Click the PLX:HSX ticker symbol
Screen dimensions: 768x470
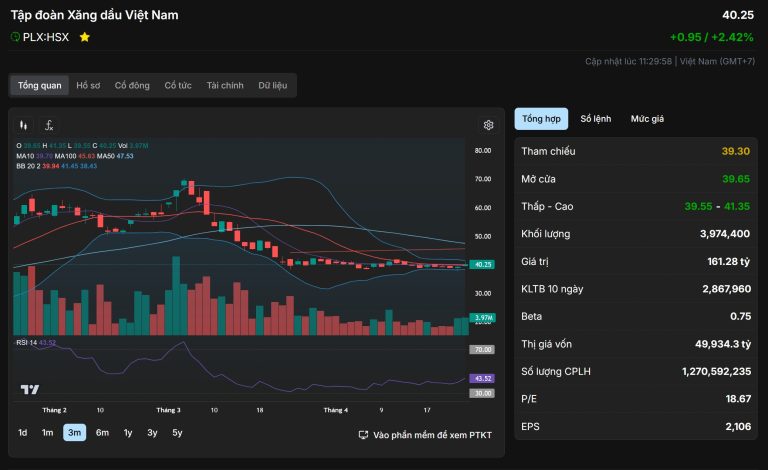tap(46, 37)
